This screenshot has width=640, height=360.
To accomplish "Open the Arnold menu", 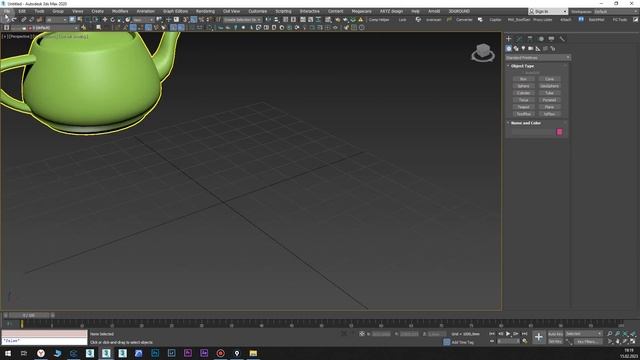I will tap(434, 11).
